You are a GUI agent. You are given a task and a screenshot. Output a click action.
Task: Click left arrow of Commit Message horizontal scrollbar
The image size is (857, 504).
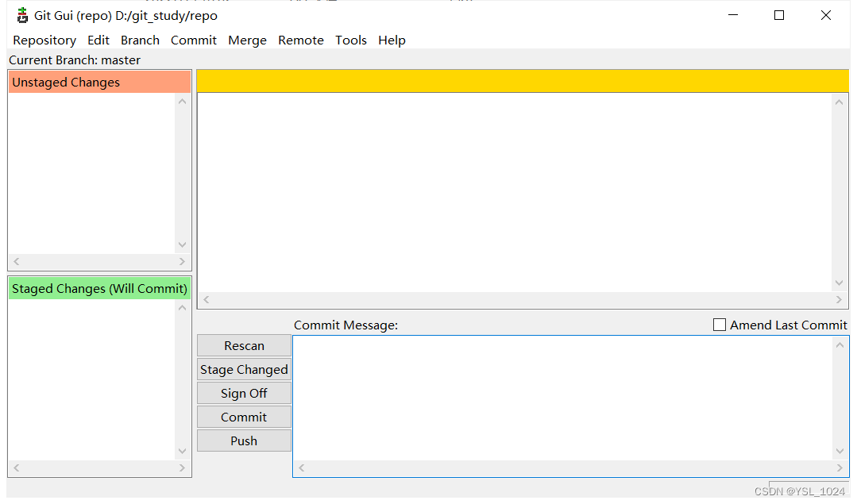(x=301, y=468)
